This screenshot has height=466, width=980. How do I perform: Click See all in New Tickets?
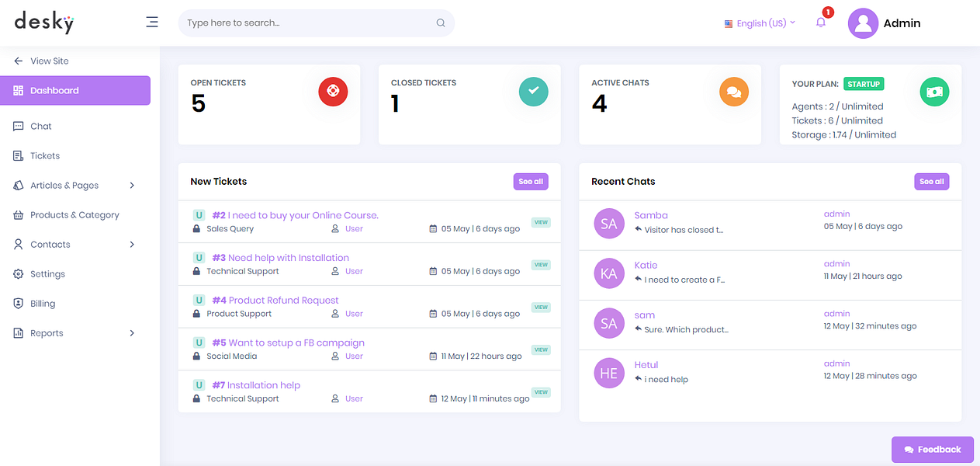tap(531, 182)
